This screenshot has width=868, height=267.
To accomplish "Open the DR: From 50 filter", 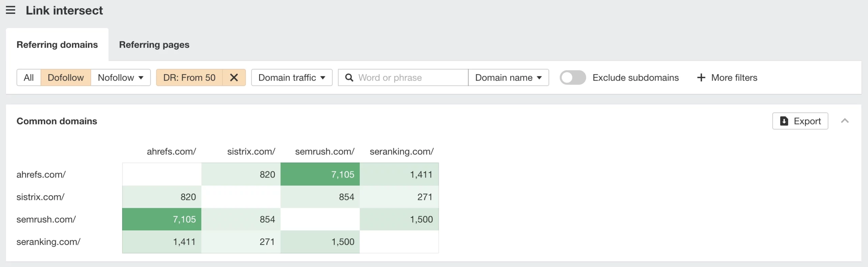I will coord(189,78).
